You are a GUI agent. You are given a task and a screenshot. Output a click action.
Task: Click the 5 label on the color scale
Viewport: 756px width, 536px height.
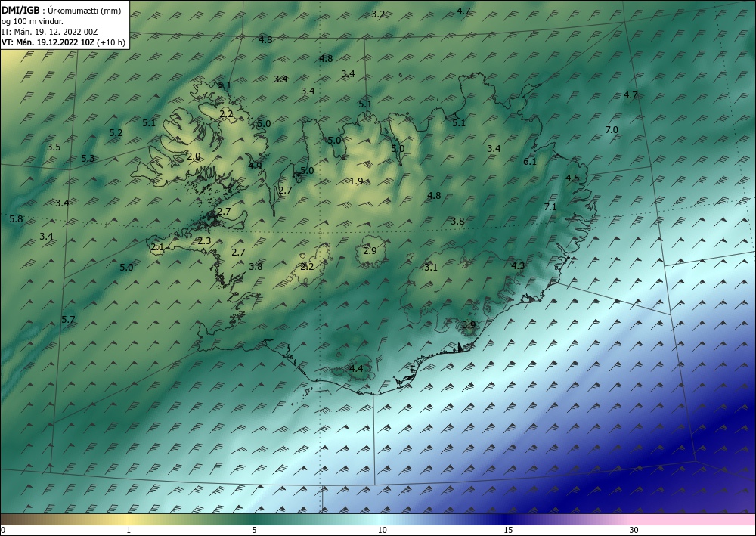[x=254, y=531]
